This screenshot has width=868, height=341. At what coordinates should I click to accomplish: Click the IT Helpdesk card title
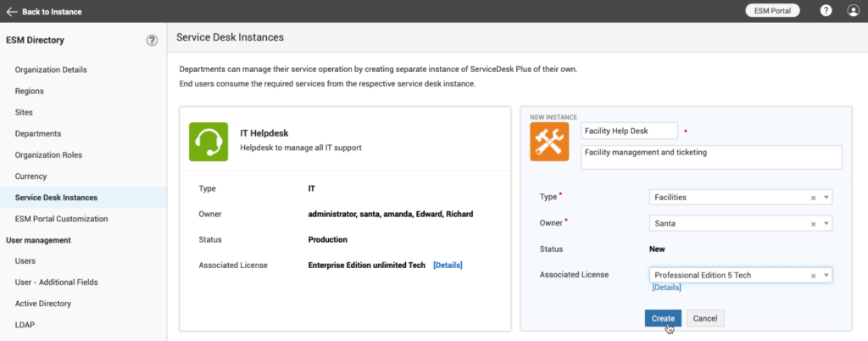pyautogui.click(x=264, y=133)
